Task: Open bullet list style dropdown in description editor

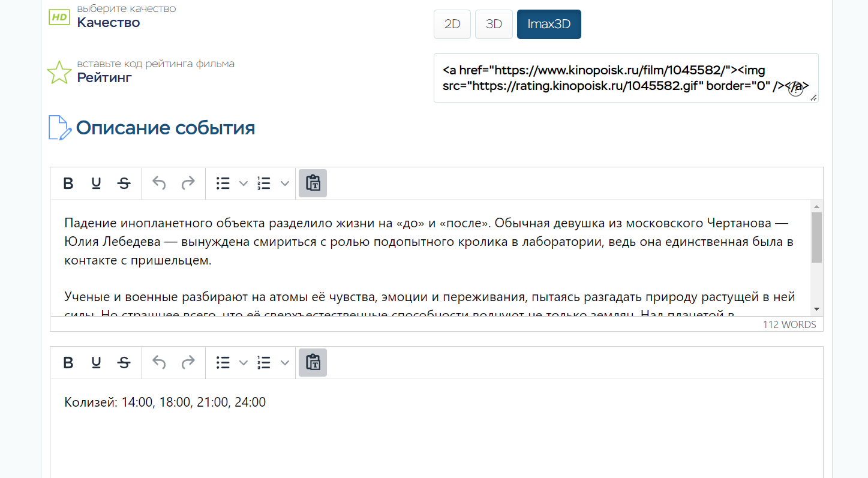Action: click(x=243, y=184)
